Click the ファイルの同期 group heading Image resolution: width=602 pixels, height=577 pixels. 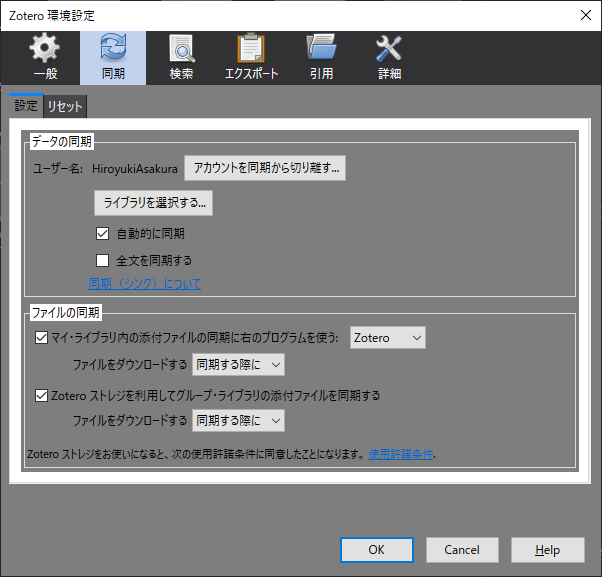[66, 312]
